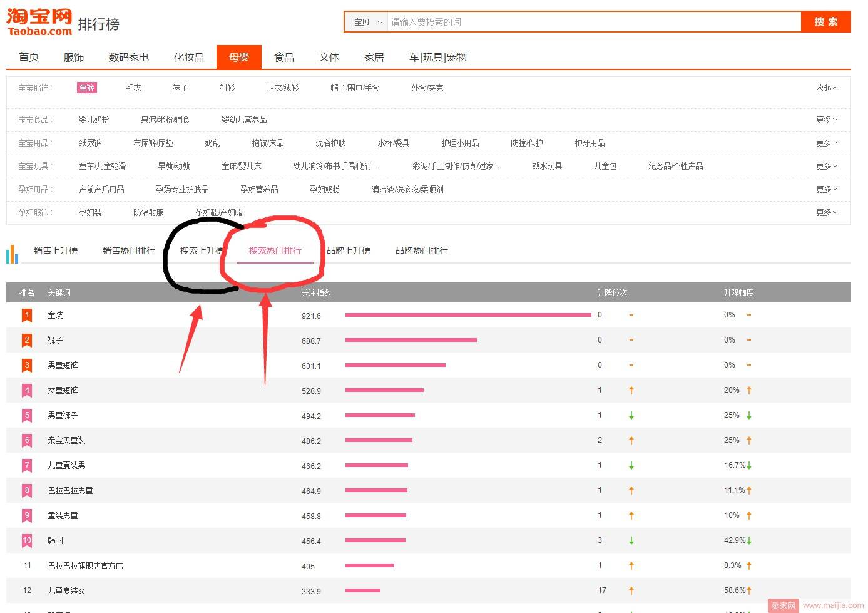Click the pink index bar for 童装
This screenshot has width=868, height=613.
[468, 315]
